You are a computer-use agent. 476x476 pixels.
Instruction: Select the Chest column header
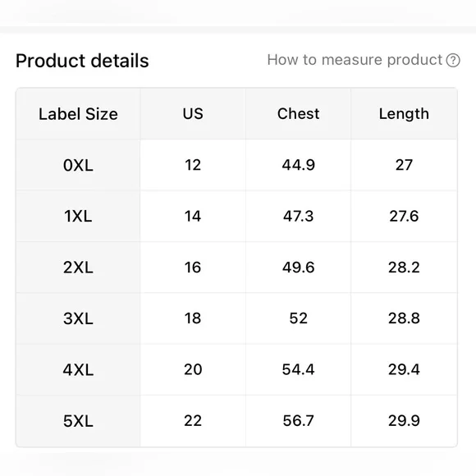pyautogui.click(x=298, y=114)
